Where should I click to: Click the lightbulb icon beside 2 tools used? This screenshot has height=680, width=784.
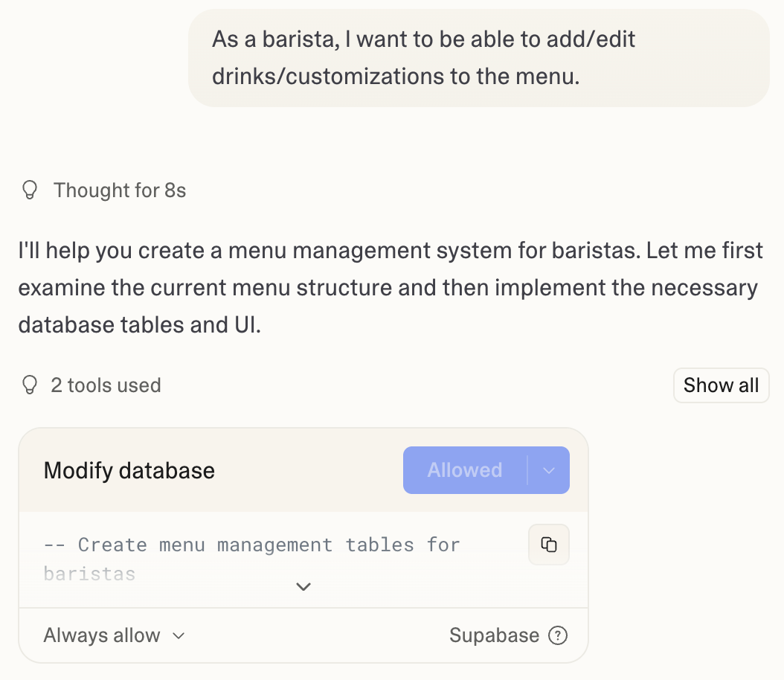(29, 385)
